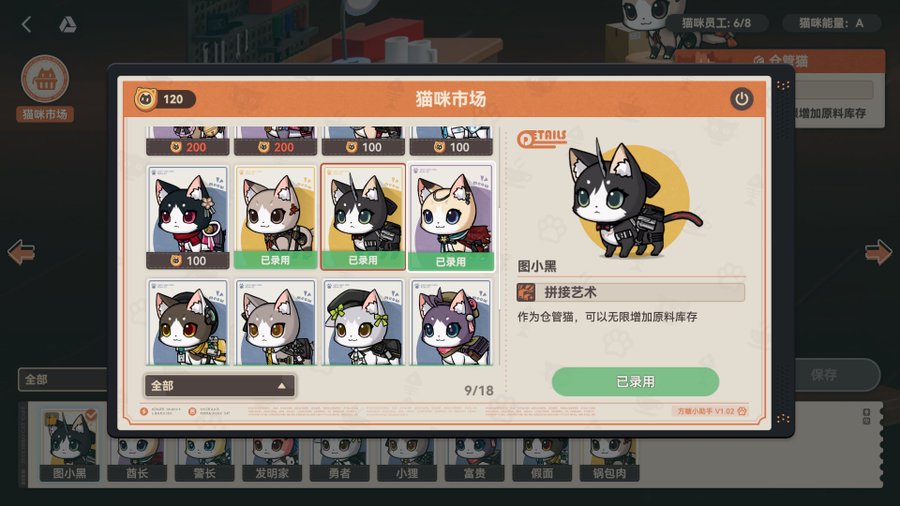The width and height of the screenshot is (900, 506).
Task: Click the green 已录用 button in details
Action: [x=635, y=382]
